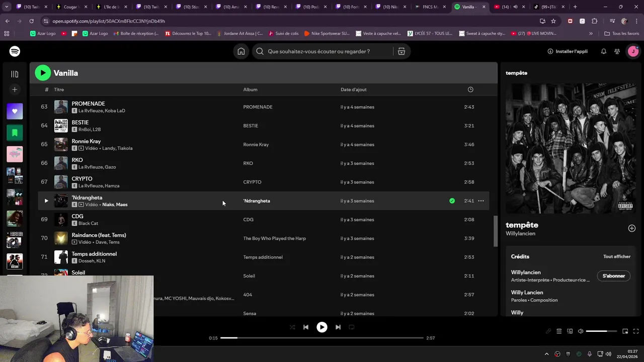Open artist link Hamza
This screenshot has width=644, height=362.
click(112, 186)
